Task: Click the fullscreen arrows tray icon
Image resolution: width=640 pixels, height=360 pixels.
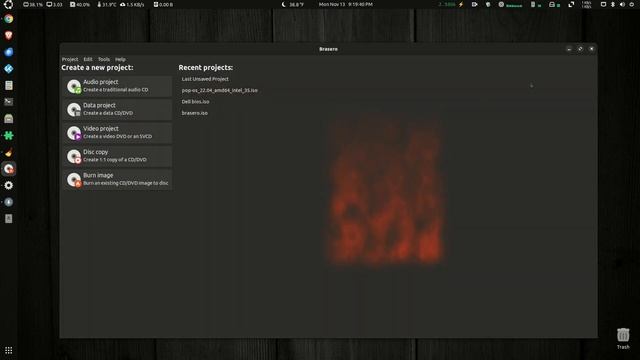Action: click(x=571, y=4)
